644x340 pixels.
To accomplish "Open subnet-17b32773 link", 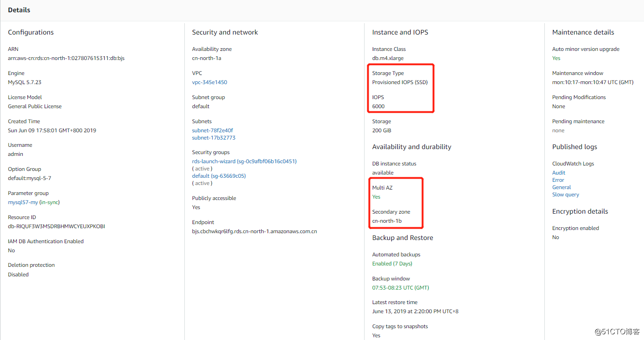I will pyautogui.click(x=213, y=138).
